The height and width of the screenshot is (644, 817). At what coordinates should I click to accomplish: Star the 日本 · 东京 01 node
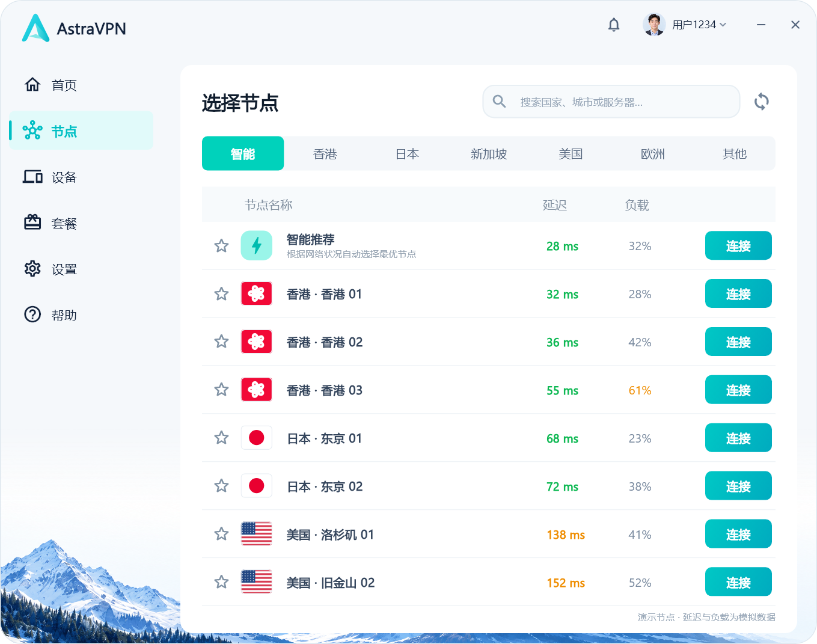[222, 438]
